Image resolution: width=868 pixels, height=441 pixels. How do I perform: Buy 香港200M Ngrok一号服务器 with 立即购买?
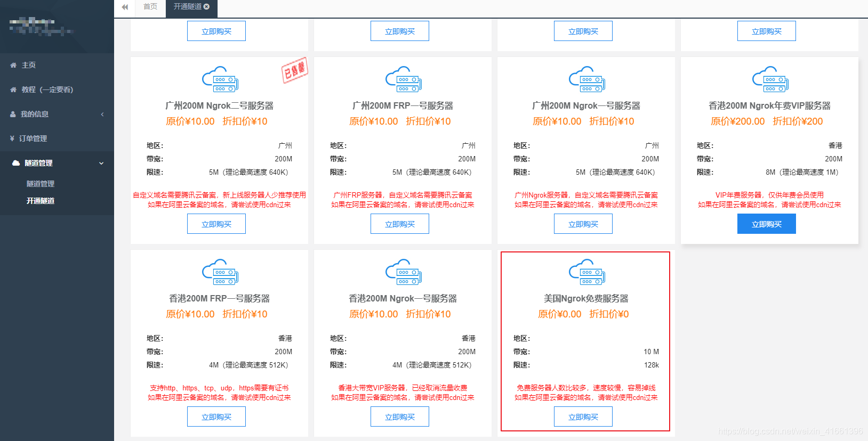click(x=400, y=416)
